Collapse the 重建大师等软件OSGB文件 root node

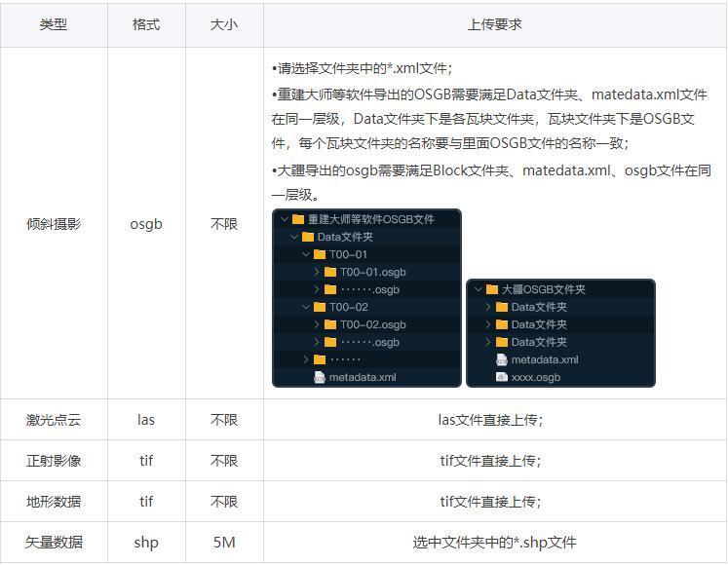point(285,218)
